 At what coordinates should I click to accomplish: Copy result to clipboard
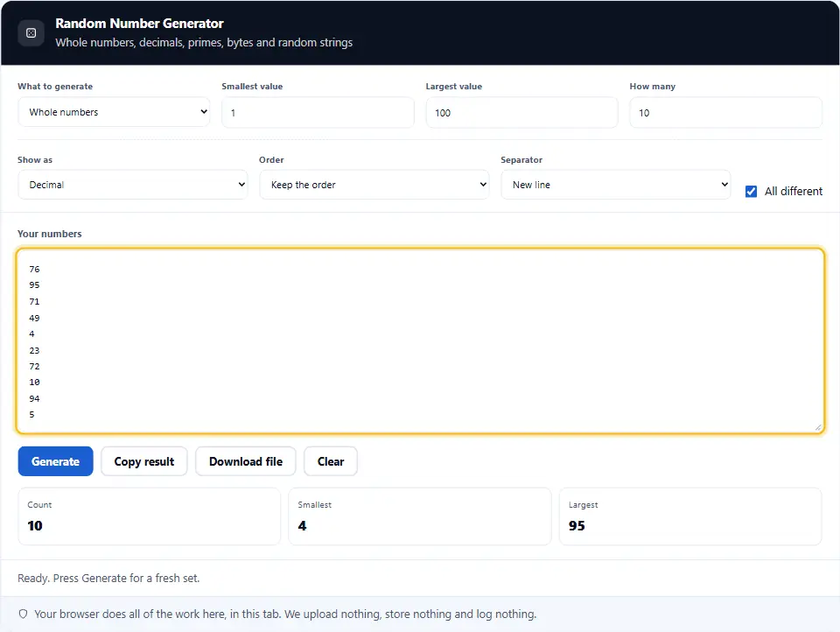tap(144, 461)
